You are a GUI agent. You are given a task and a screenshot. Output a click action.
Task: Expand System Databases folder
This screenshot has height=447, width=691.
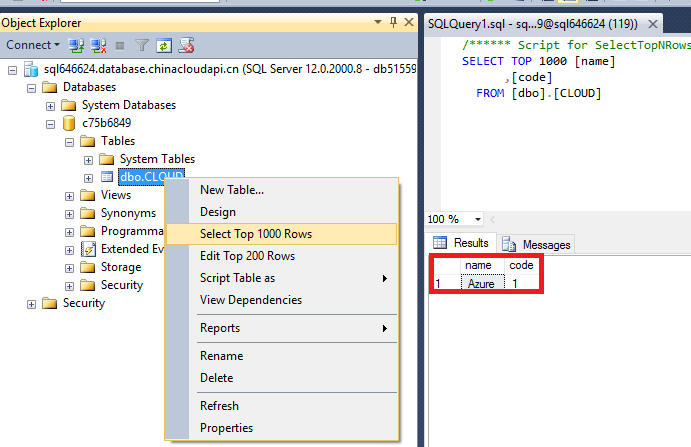pos(50,106)
